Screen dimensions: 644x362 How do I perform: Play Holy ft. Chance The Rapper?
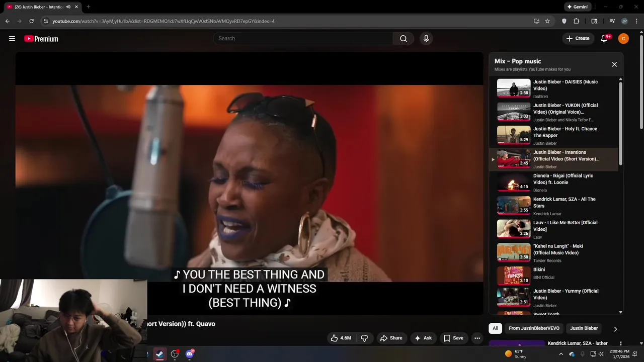pos(553,136)
